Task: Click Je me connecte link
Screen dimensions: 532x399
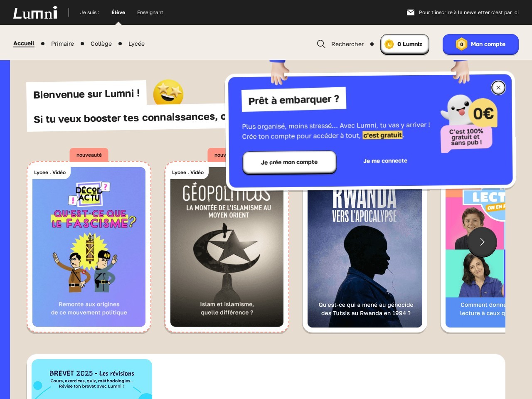Action: pyautogui.click(x=385, y=161)
